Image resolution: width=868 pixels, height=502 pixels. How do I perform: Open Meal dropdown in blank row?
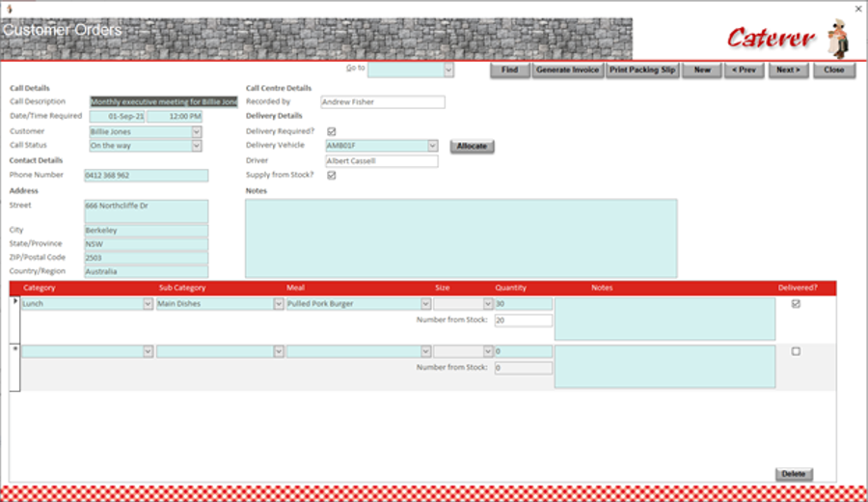coord(425,351)
